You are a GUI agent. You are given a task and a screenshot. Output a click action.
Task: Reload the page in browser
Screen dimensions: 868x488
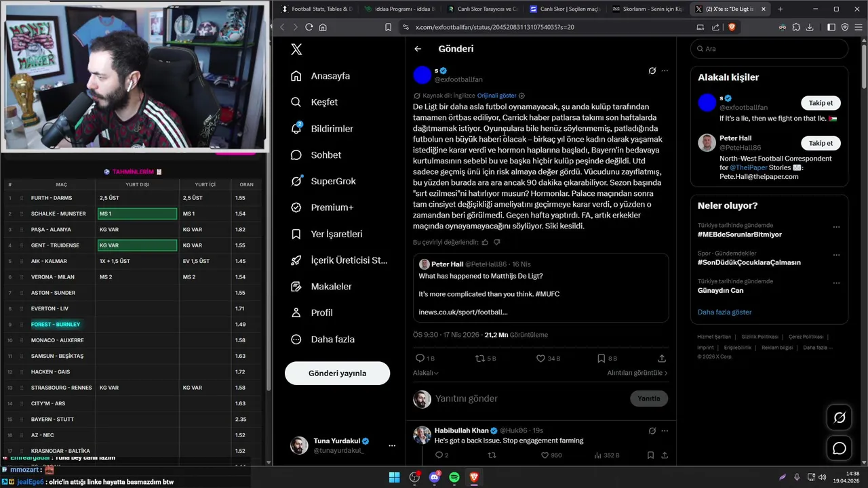pos(309,27)
